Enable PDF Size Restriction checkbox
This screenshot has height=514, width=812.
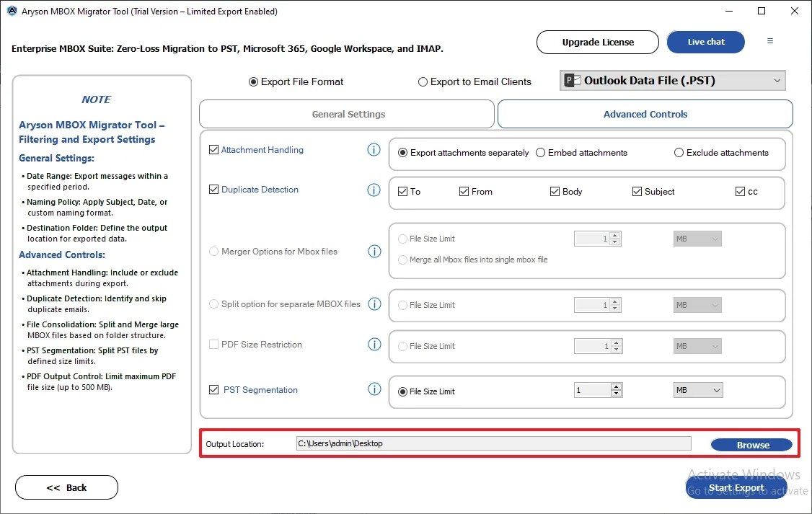point(214,344)
